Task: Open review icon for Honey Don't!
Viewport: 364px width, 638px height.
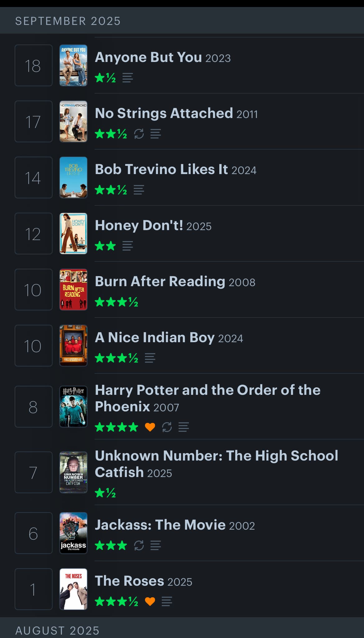Action: pyautogui.click(x=128, y=246)
